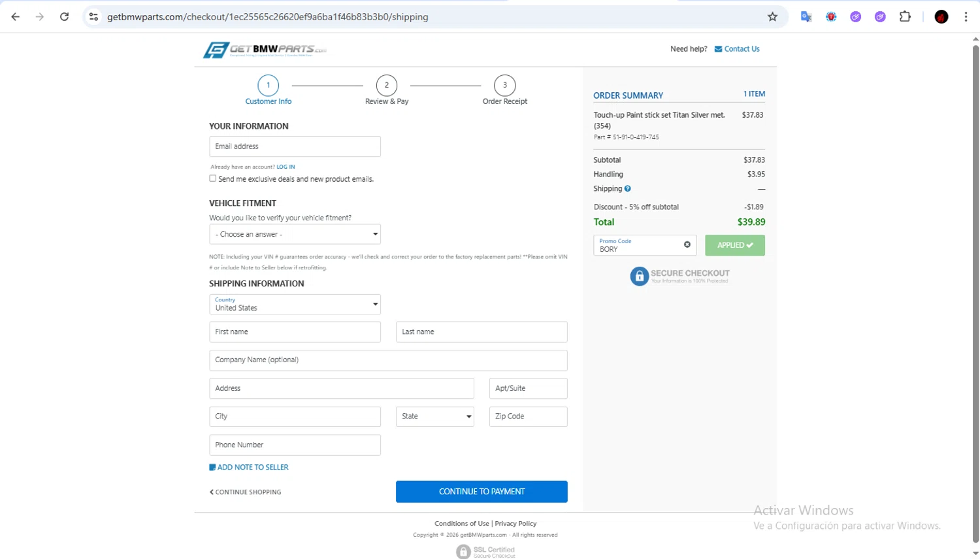The width and height of the screenshot is (980, 559).
Task: Click the Phone Number field
Action: 295,445
